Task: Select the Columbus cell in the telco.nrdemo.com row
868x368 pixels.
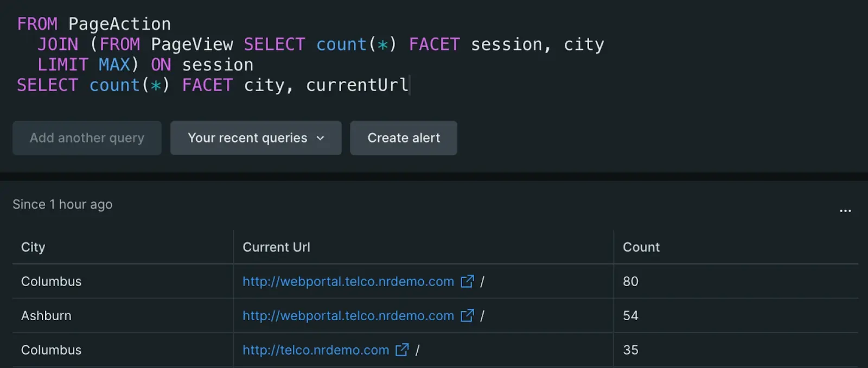Action: 51,350
